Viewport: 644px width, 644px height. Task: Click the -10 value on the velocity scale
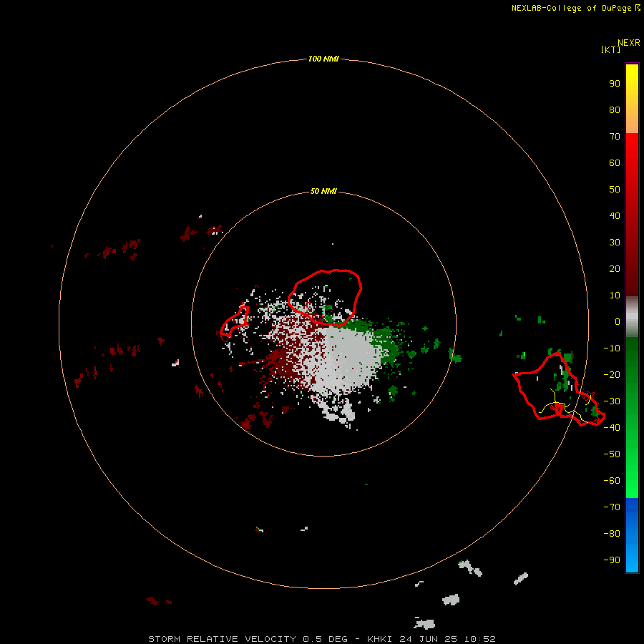(x=612, y=348)
